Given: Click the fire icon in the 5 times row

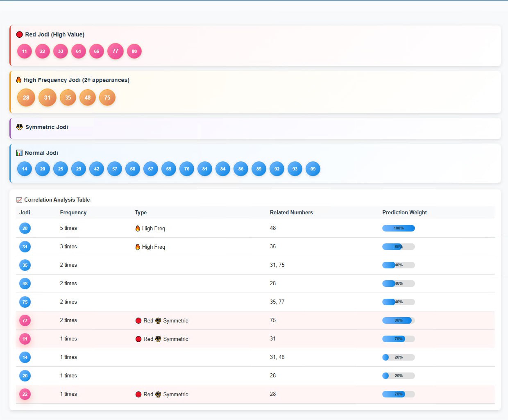Looking at the screenshot, I should [138, 228].
